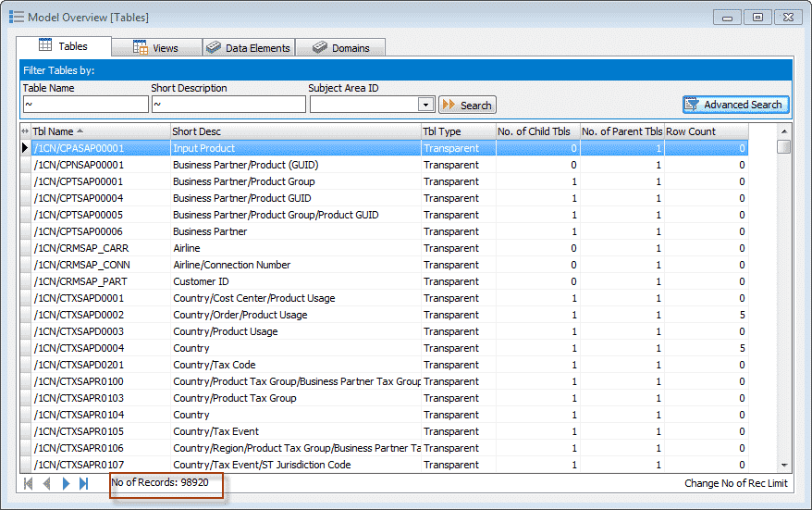
Task: Select row /1CN/CRMSAP_CONN
Action: (x=384, y=265)
